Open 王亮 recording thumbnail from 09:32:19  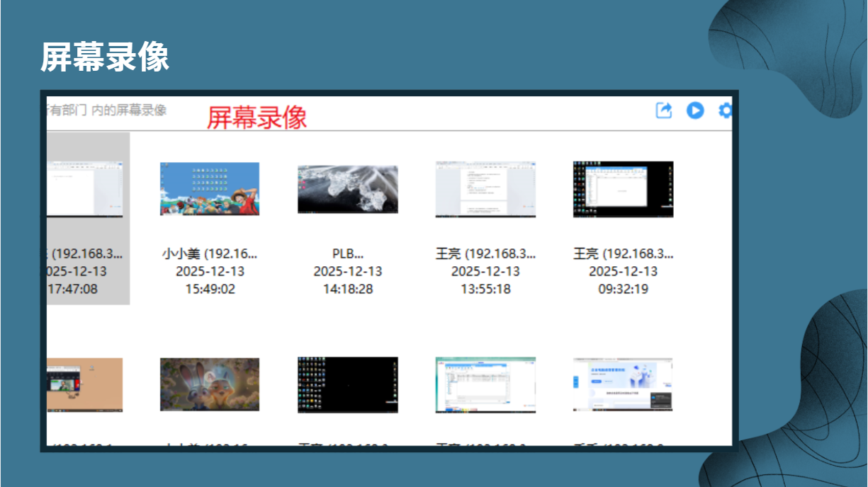coord(623,189)
